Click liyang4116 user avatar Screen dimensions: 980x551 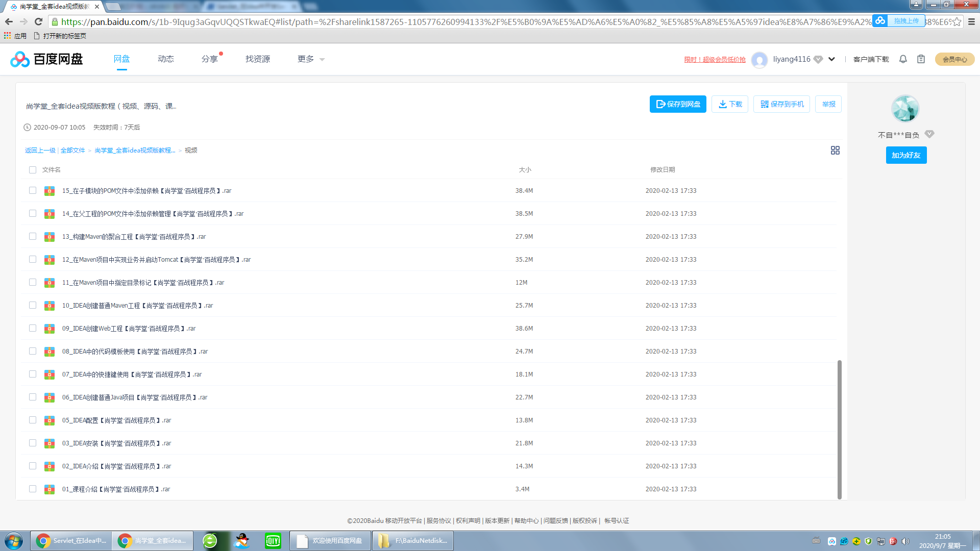[x=759, y=60]
